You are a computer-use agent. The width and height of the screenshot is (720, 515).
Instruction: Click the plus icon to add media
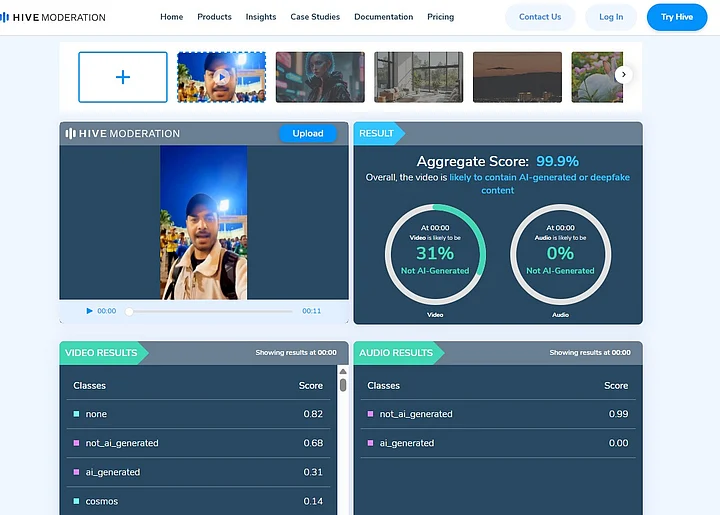point(123,77)
